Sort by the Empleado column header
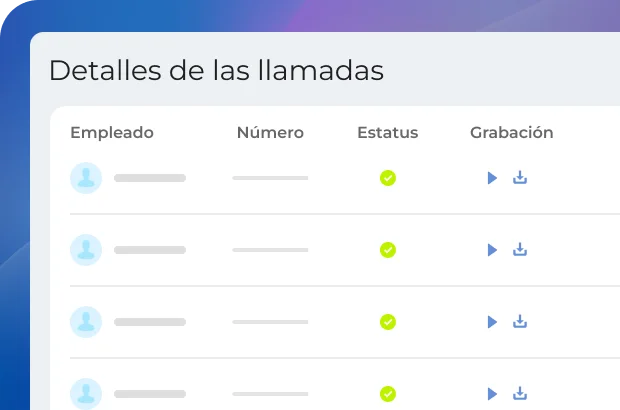620x410 pixels. [112, 133]
